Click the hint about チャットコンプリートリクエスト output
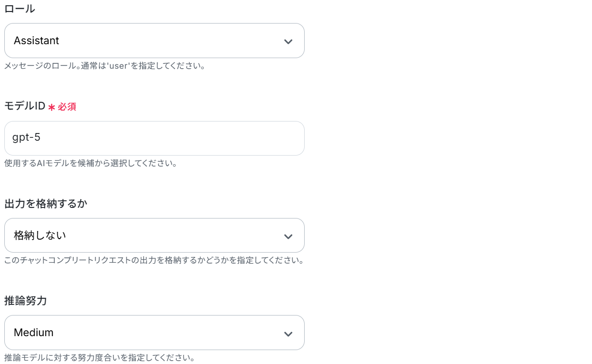The image size is (592, 364). 154,260
